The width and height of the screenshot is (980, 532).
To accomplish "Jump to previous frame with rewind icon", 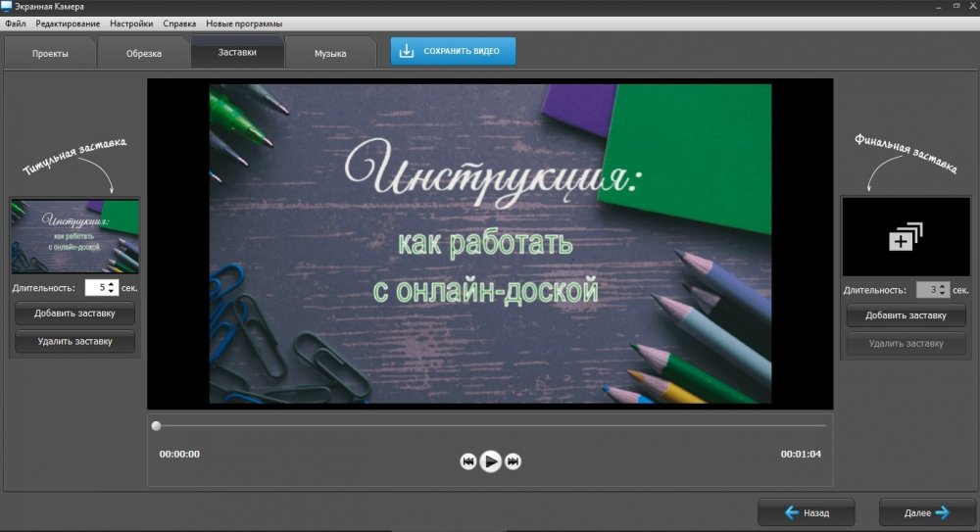I will coord(468,461).
